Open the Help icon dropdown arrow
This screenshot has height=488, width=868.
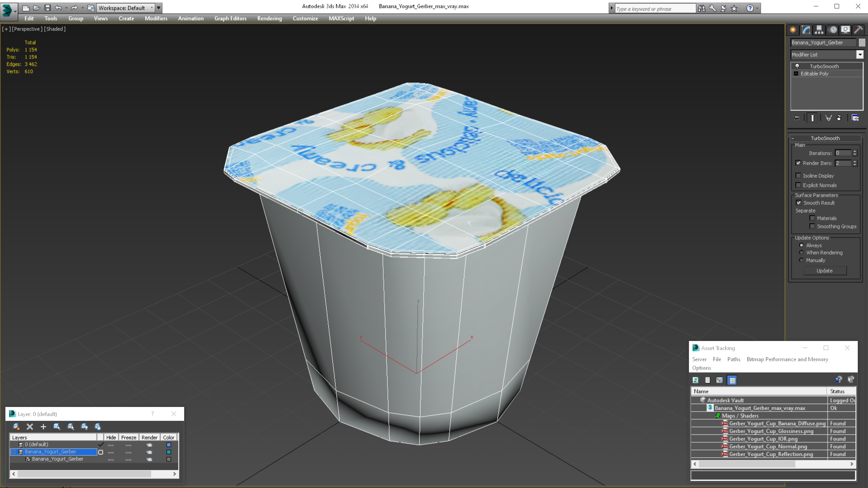click(757, 8)
